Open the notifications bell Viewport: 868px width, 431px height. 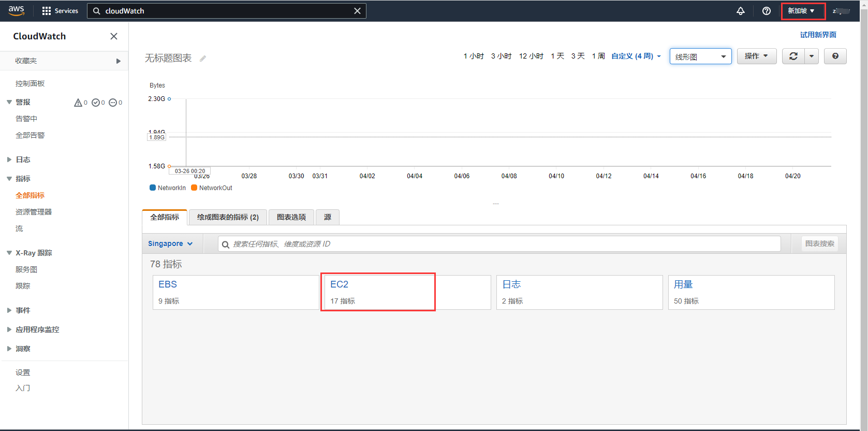(741, 11)
